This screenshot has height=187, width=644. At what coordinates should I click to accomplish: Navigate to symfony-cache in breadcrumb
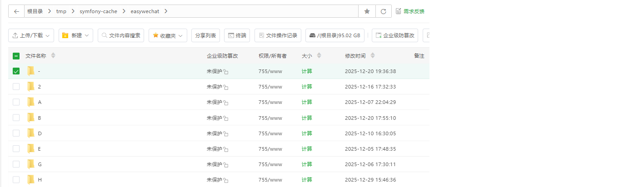(x=98, y=11)
